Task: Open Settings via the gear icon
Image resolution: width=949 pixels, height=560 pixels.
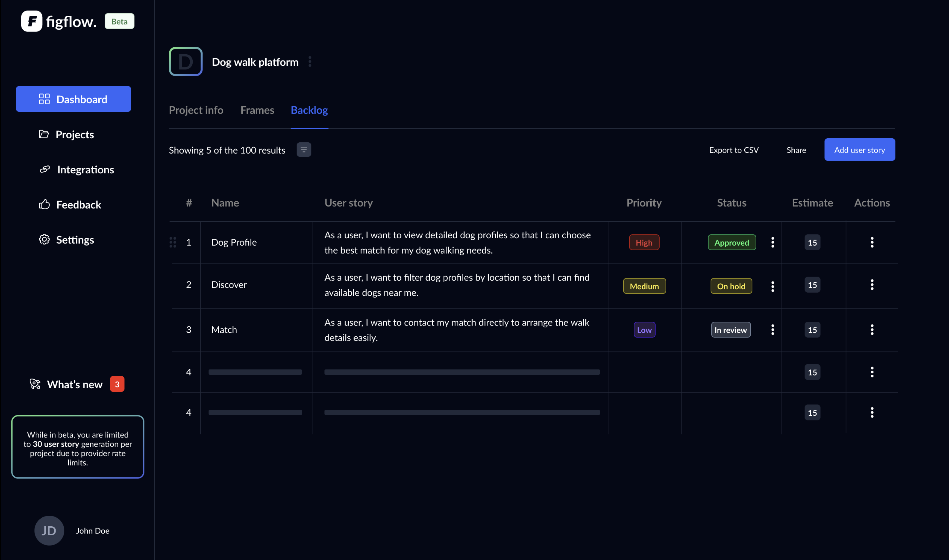Action: (x=44, y=240)
